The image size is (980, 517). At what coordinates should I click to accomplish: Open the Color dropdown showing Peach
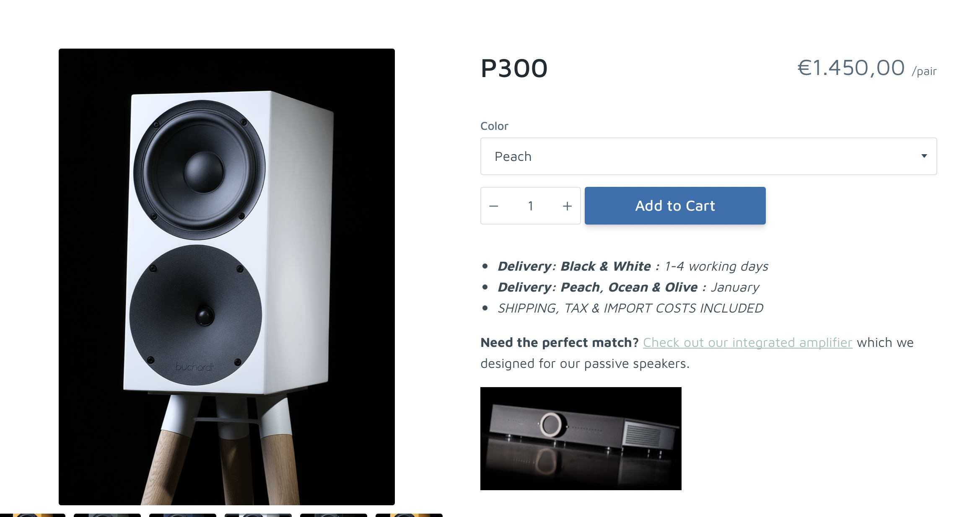point(708,156)
